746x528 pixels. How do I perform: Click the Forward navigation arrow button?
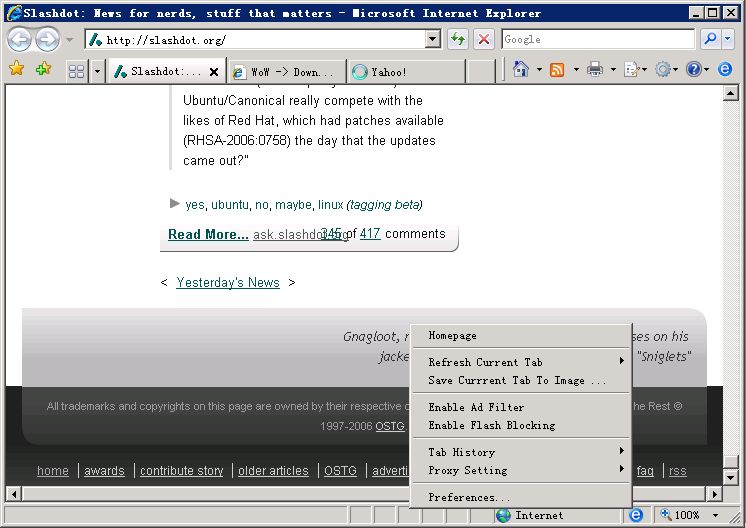(48, 39)
